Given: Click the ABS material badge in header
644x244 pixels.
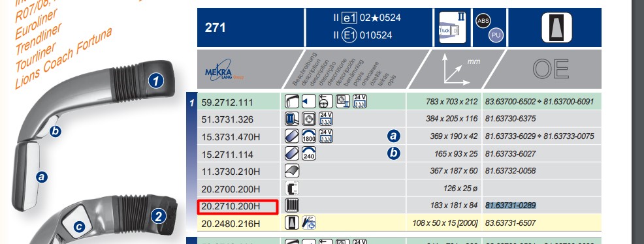Looking at the screenshot, I should coord(483,21).
